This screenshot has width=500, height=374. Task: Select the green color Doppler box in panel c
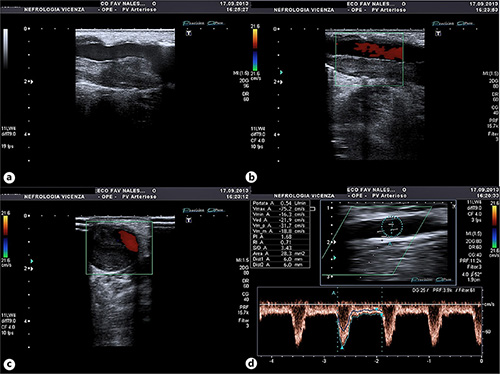coord(119,248)
